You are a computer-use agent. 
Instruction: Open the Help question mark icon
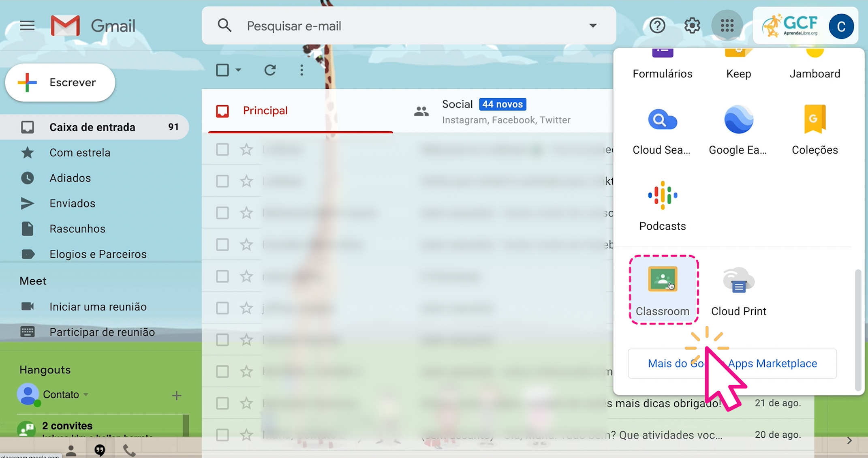[657, 26]
